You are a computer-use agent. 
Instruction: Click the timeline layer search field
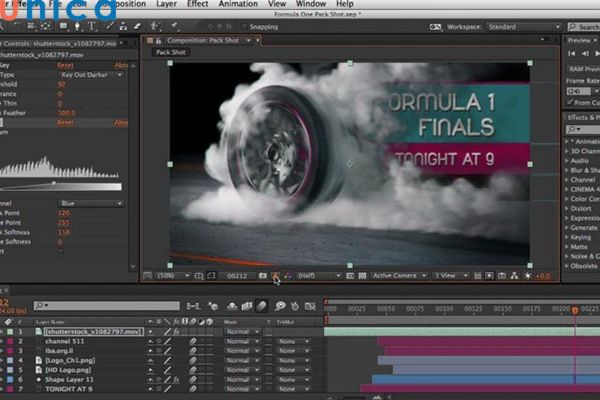pyautogui.click(x=107, y=305)
